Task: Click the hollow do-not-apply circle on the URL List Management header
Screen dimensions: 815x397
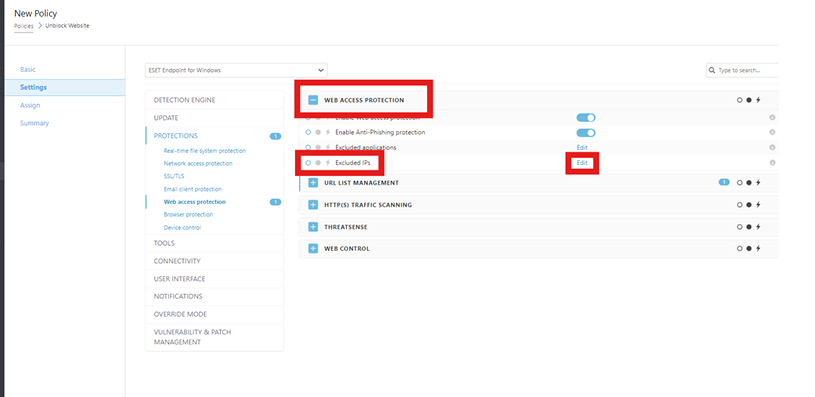Action: [740, 182]
